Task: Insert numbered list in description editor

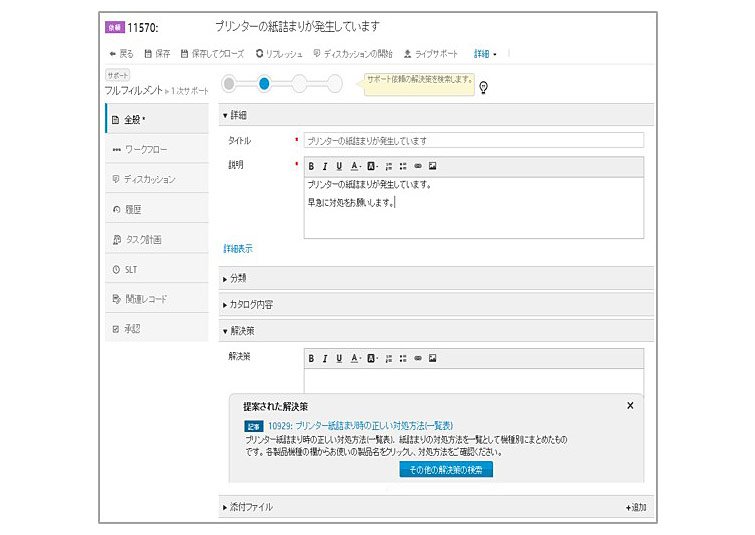Action: coord(389,166)
